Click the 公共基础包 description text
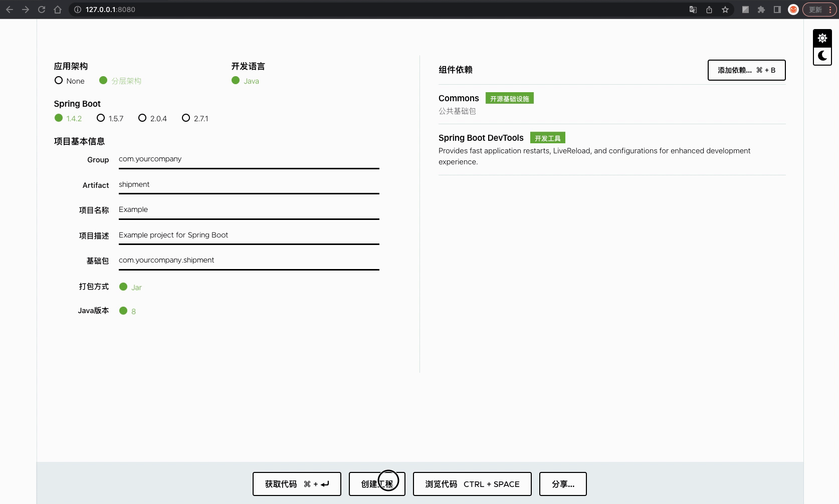 pos(457,111)
